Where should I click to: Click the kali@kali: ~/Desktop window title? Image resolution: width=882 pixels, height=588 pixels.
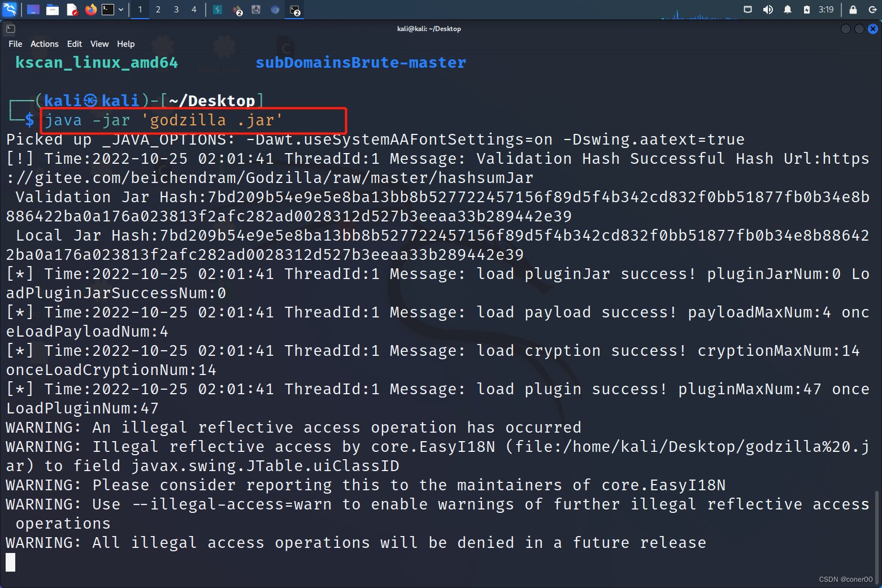click(x=429, y=29)
